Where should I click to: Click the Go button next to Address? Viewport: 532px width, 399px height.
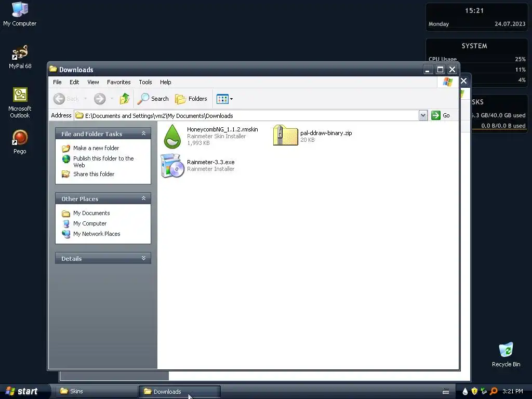441,115
